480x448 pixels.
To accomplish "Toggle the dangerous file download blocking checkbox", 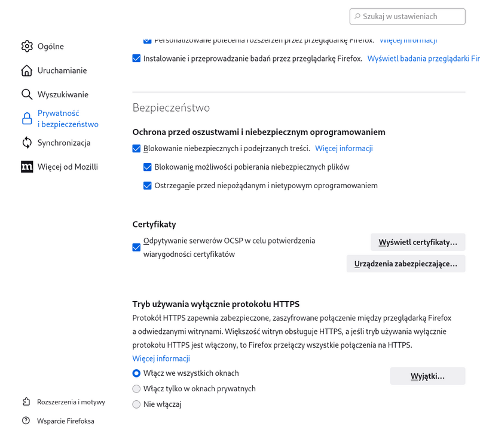I will coord(148,167).
